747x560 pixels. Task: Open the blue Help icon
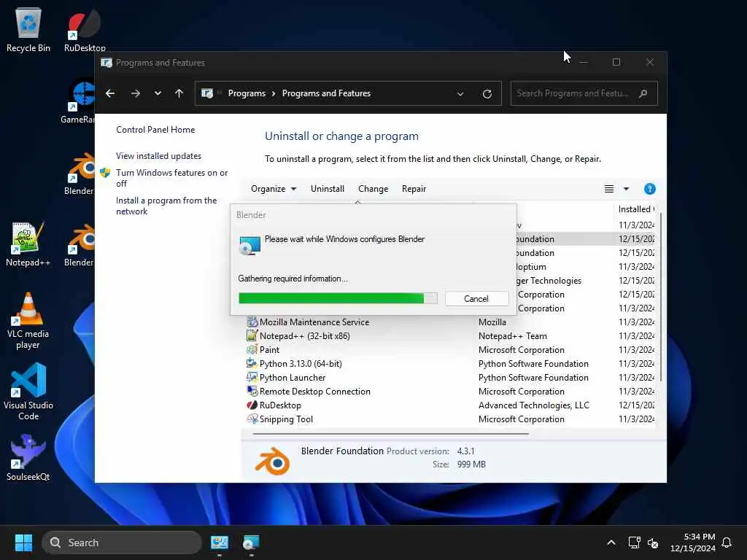(x=649, y=189)
